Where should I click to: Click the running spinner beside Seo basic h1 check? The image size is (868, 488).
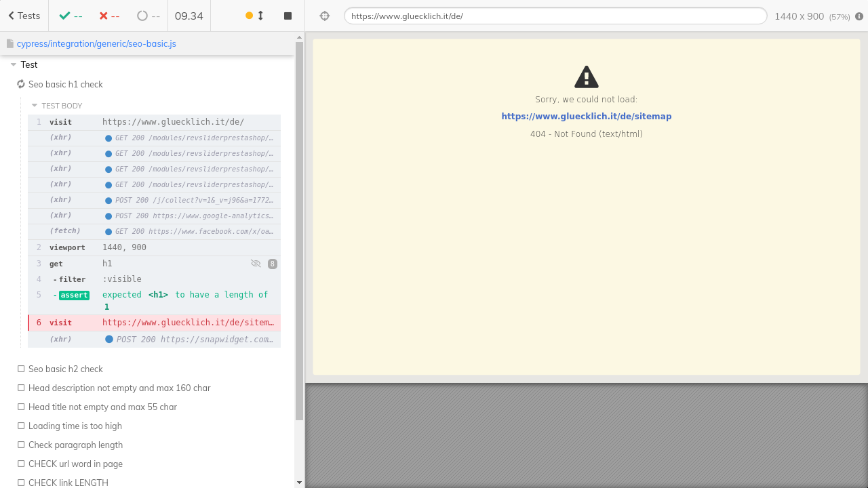tap(21, 84)
